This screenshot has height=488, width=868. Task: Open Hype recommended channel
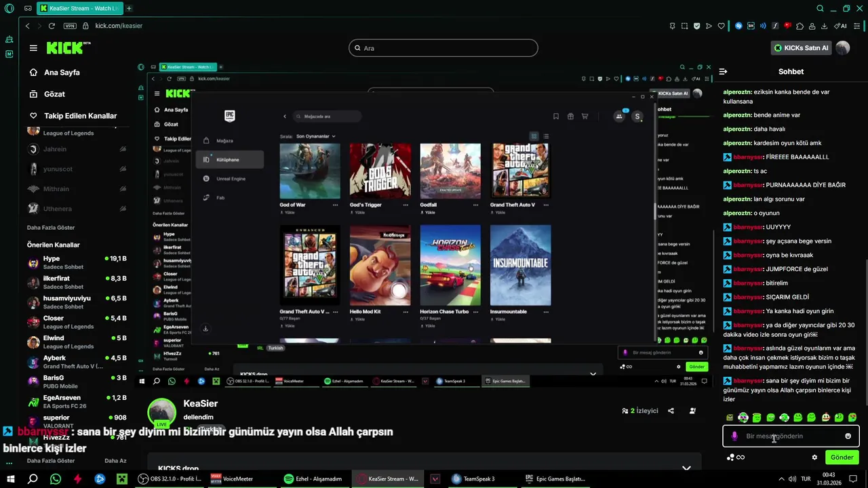(77, 263)
